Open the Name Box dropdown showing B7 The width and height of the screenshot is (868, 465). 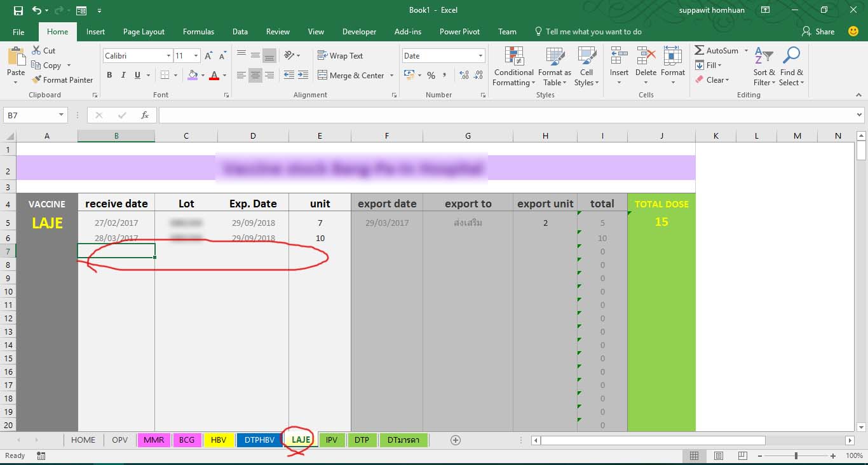click(62, 115)
